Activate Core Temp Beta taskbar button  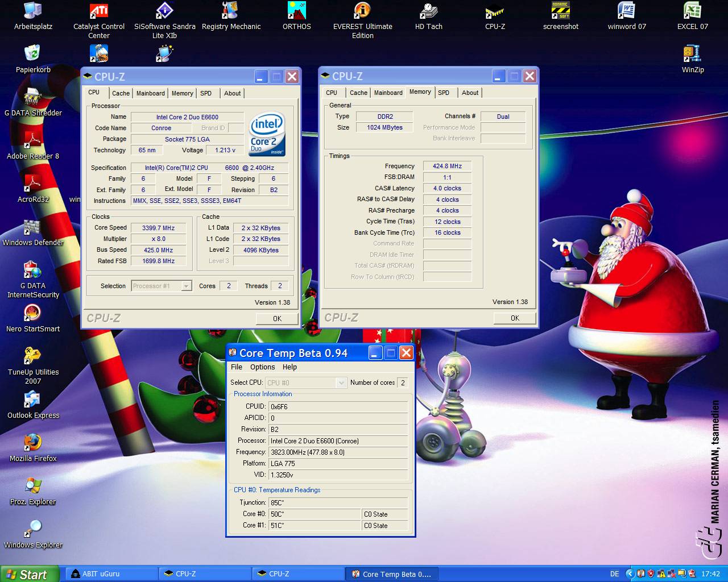tap(392, 574)
